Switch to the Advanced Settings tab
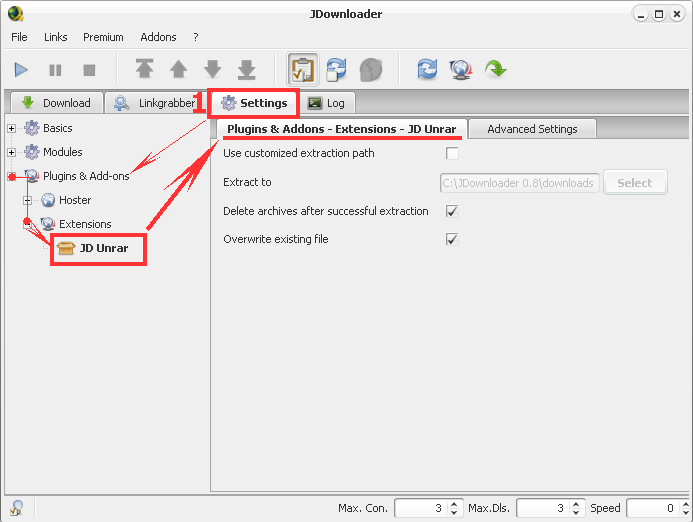 (532, 129)
